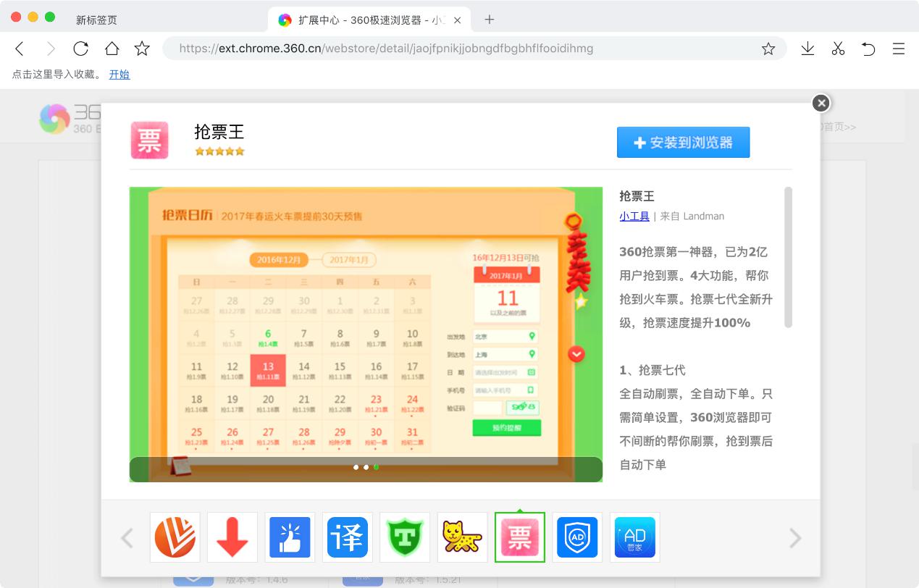The width and height of the screenshot is (919, 588).
Task: Click the red download arrow extension icon
Action: click(232, 537)
